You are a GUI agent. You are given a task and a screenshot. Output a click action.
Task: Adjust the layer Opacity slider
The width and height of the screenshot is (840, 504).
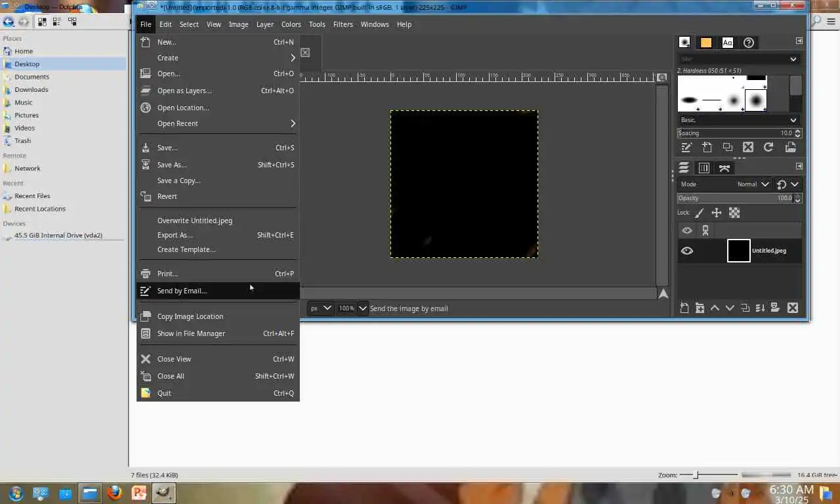click(x=736, y=198)
